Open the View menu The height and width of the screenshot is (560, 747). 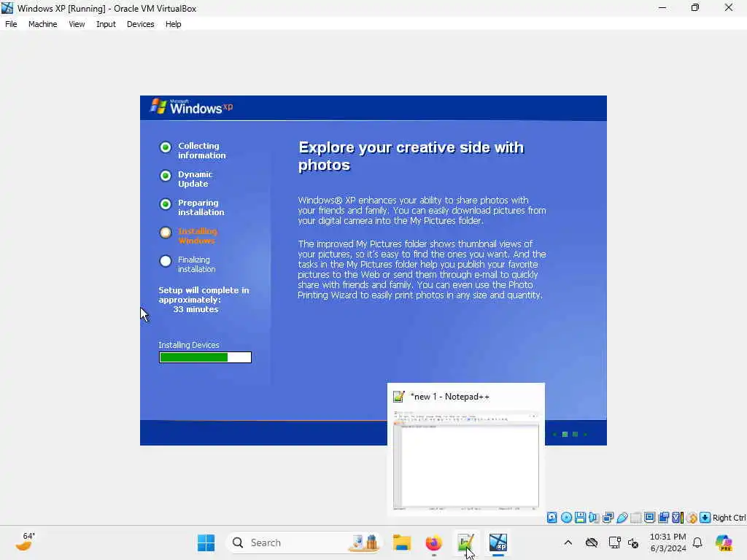pyautogui.click(x=77, y=24)
